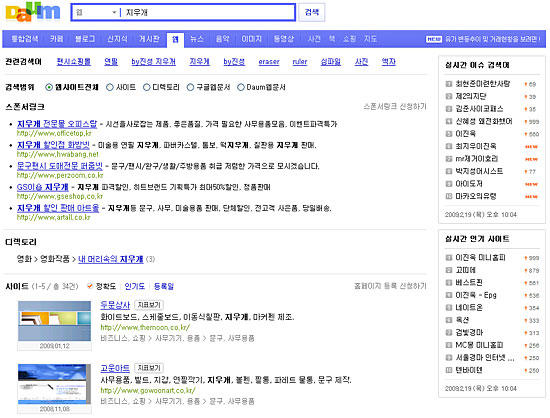The width and height of the screenshot is (550, 418).
Task: Click the Daum logo
Action: (x=33, y=12)
